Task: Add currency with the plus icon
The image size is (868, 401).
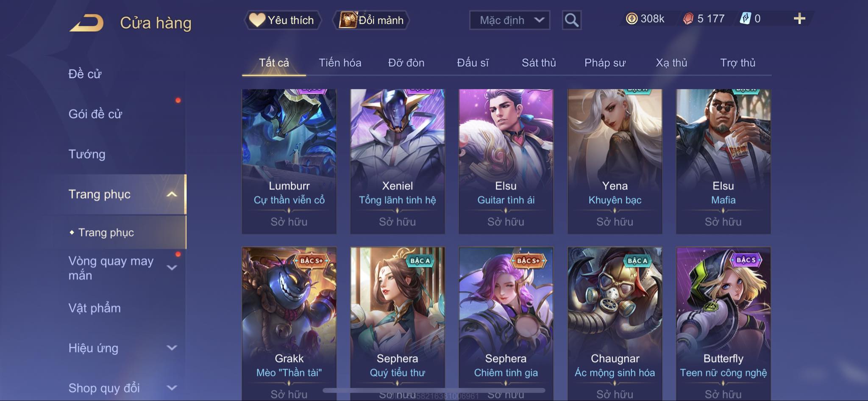Action: coord(799,19)
